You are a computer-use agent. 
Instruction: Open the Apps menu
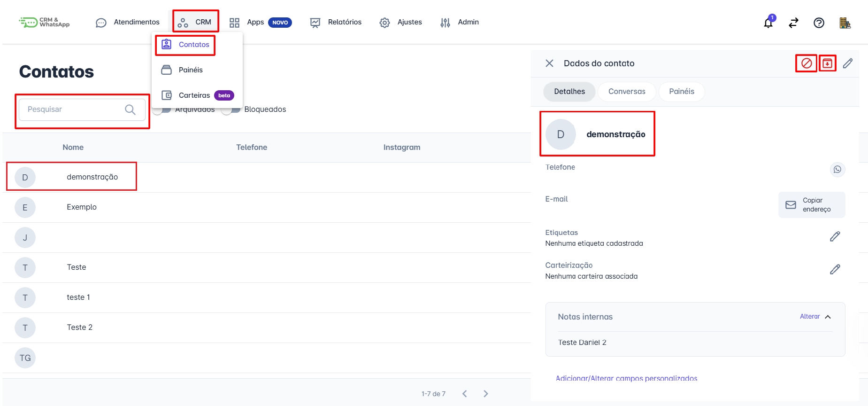click(261, 22)
